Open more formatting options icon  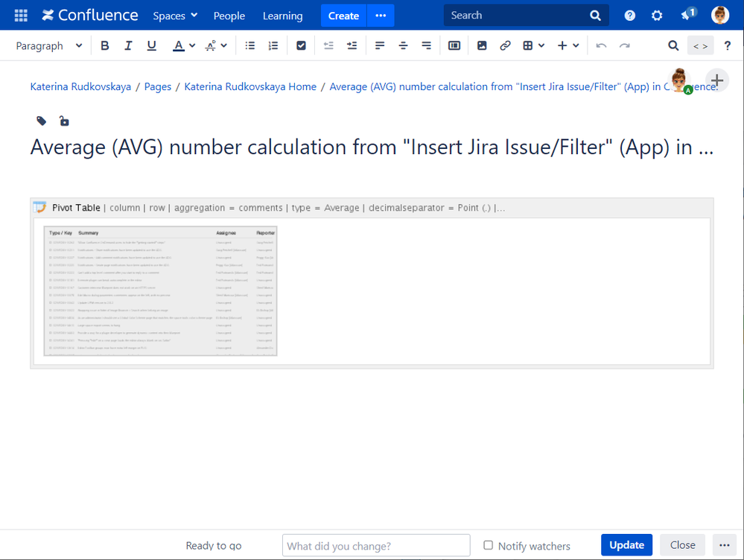click(x=211, y=45)
